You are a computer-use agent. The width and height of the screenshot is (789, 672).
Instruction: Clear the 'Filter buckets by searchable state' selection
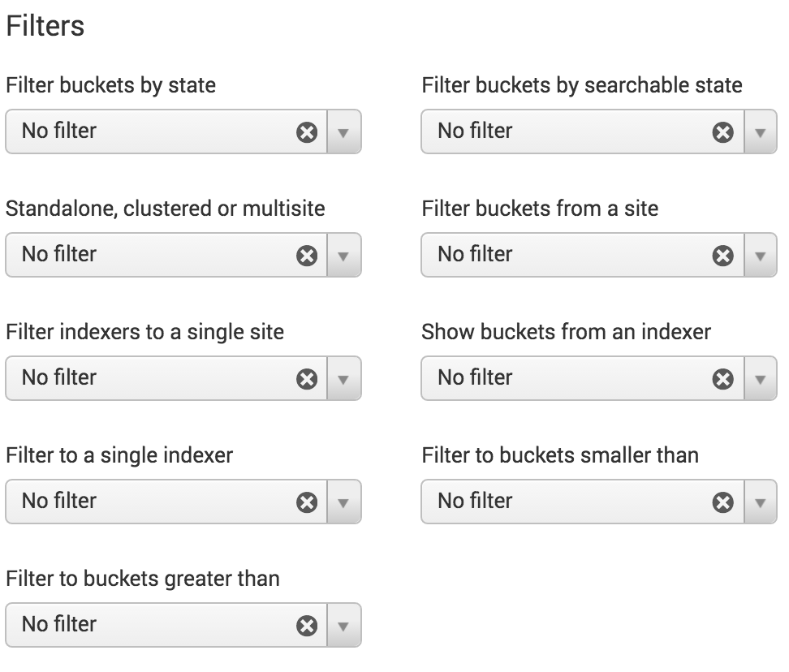click(722, 132)
